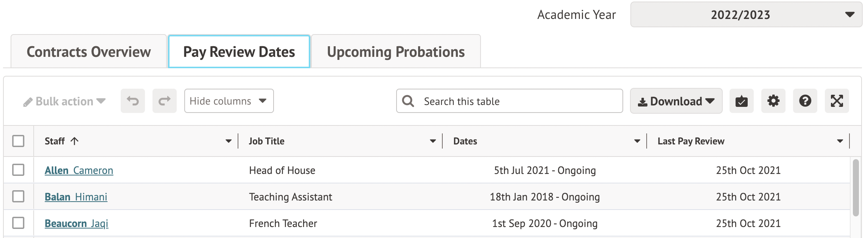868x238 pixels.
Task: Open the Academic Year dropdown
Action: 746,15
